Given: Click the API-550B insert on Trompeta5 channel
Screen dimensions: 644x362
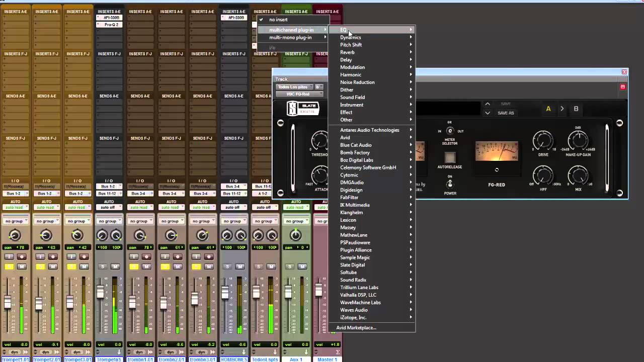Looking at the screenshot, I should [109, 18].
